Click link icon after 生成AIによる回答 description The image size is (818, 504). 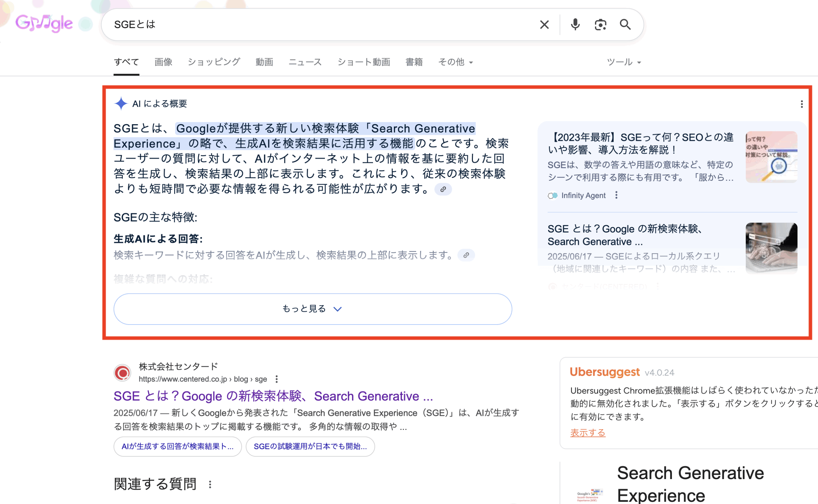(x=466, y=255)
